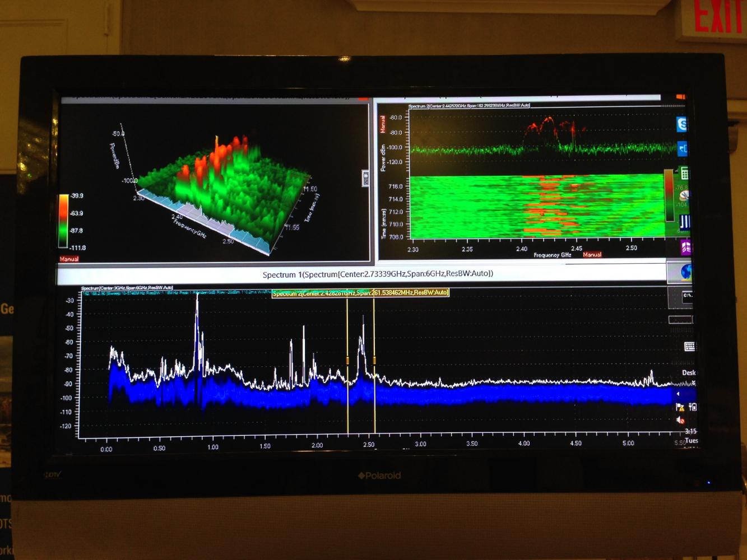The height and width of the screenshot is (560, 747).
Task: Toggle Manual label beside waterfall Power dBm axis
Action: (x=383, y=124)
